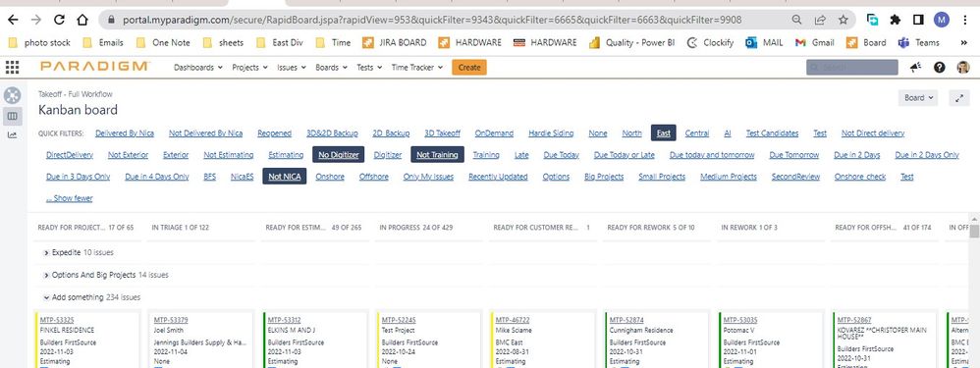980x368 pixels.
Task: Expand Options And Big Projects swimlane
Action: [x=47, y=275]
